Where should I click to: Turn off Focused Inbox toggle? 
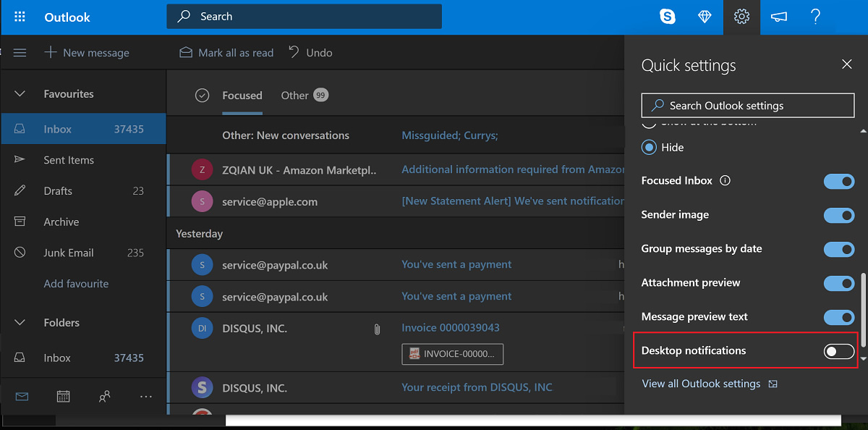pos(839,181)
